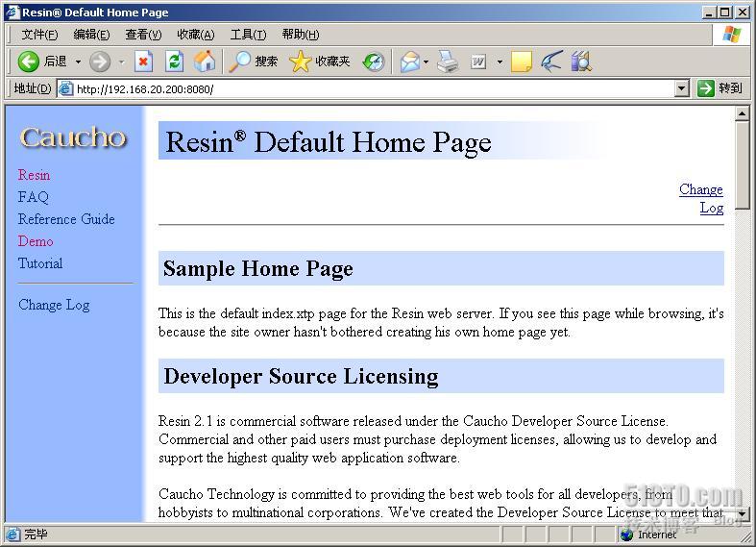Open the Tutorial sidebar link
Screen dimensions: 756x547
(x=40, y=263)
